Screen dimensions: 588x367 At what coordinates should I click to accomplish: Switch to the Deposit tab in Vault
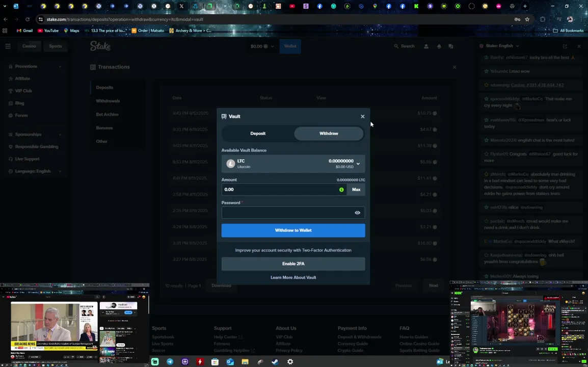(x=258, y=133)
